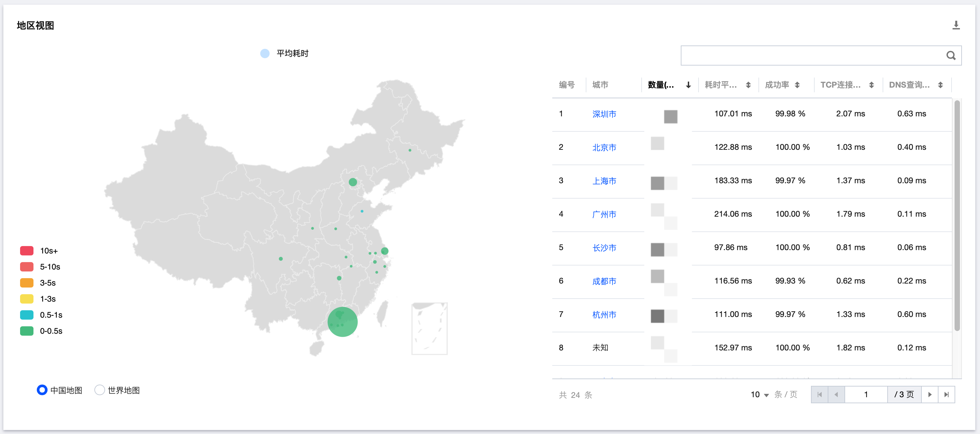Click the 10s+ red legend swatch
Viewport: 980px width, 434px height.
click(x=27, y=250)
